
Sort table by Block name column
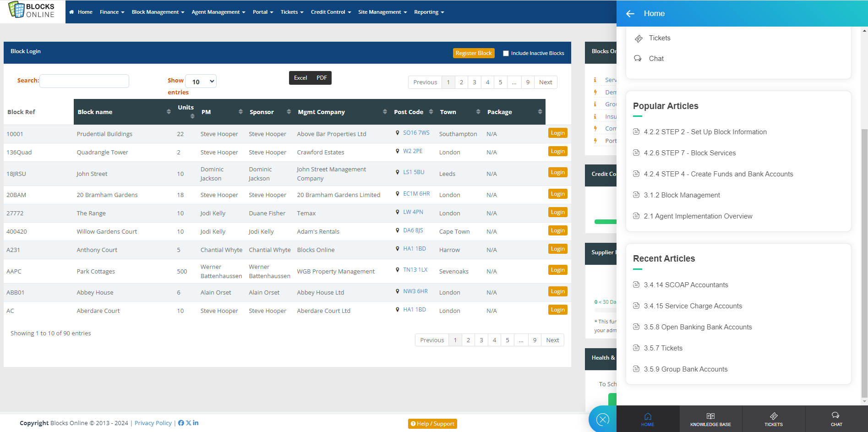click(x=124, y=112)
